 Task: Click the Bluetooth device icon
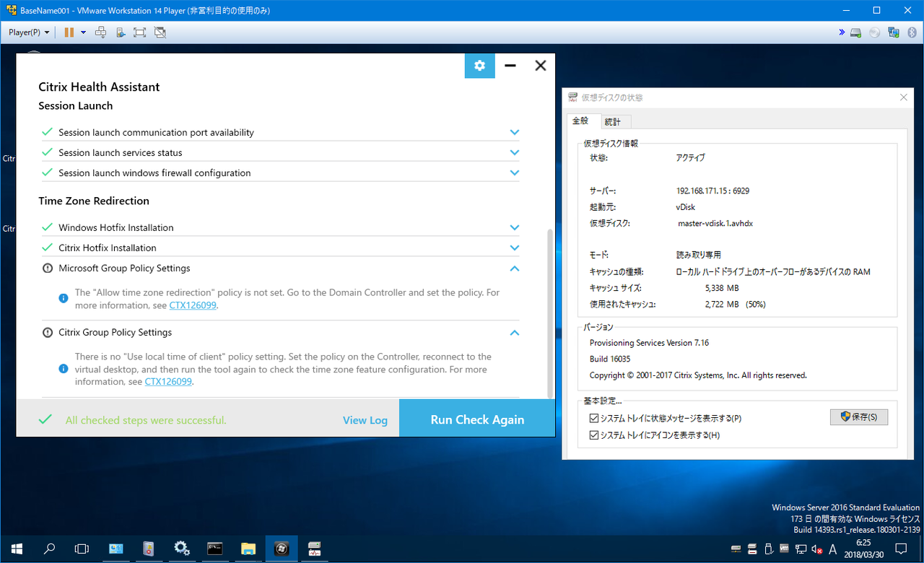pyautogui.click(x=911, y=32)
